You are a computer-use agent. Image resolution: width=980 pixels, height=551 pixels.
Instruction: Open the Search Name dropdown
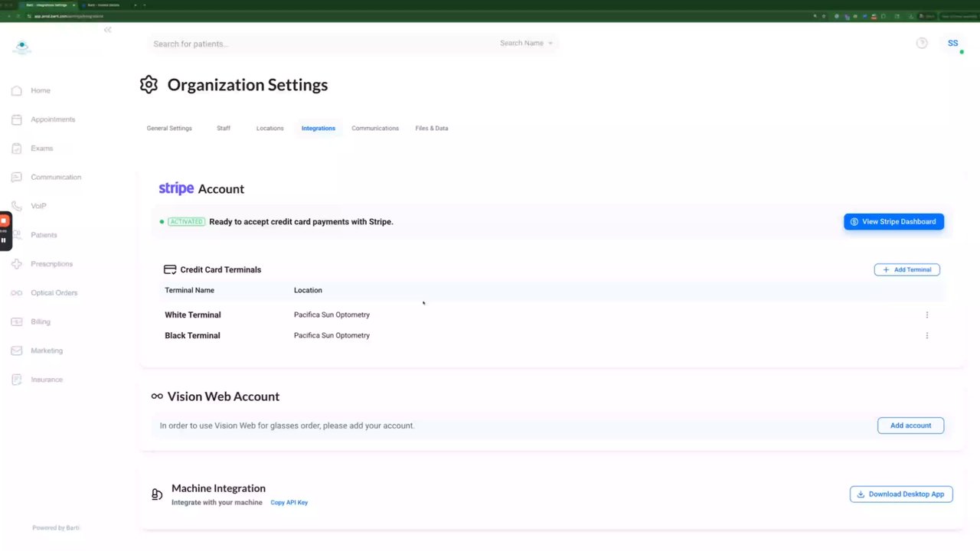click(526, 44)
